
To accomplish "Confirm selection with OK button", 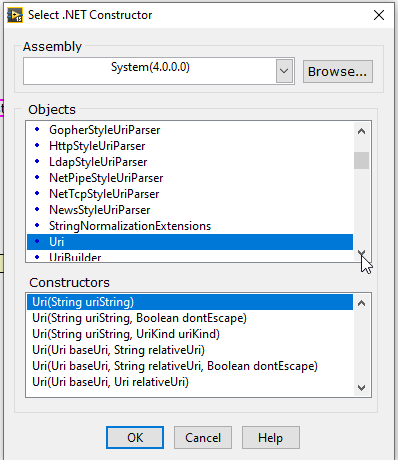I will (135, 438).
